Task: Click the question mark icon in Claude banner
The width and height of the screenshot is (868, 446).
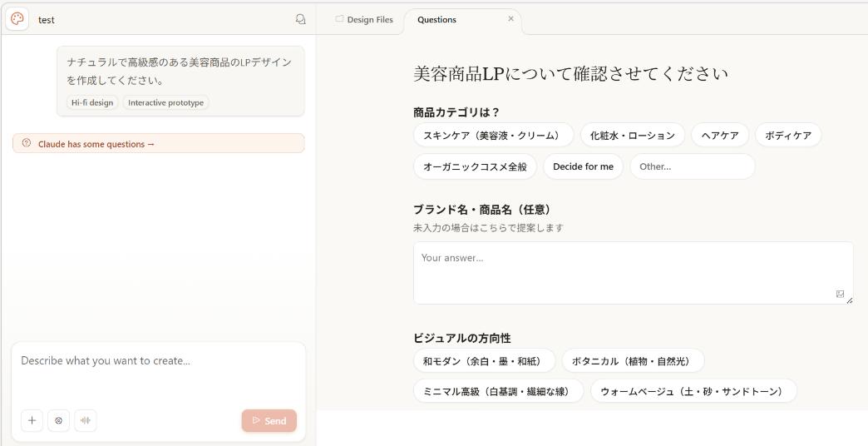Action: (x=26, y=143)
